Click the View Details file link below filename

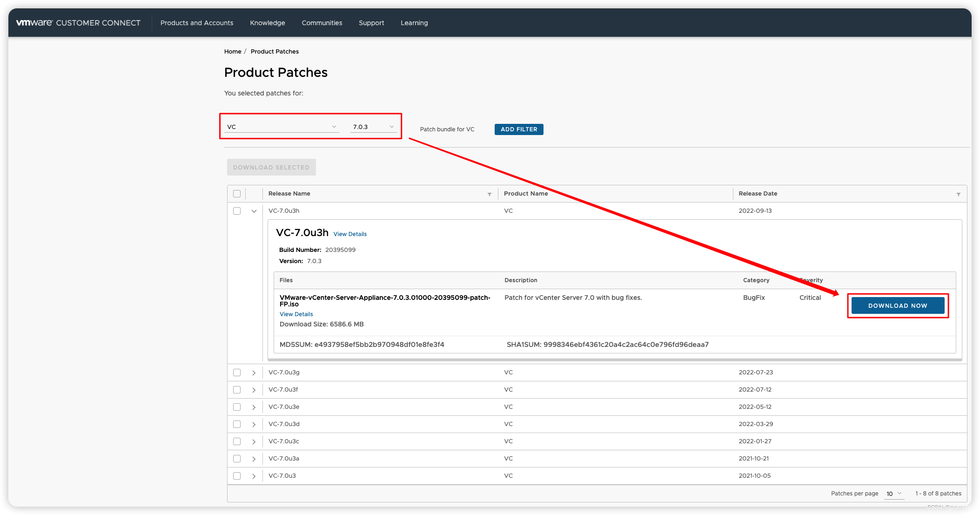[295, 314]
